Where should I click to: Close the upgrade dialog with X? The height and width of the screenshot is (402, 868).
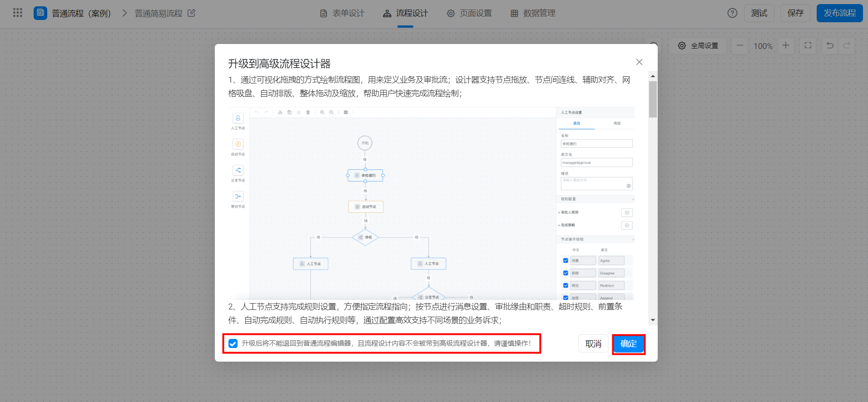tap(639, 62)
